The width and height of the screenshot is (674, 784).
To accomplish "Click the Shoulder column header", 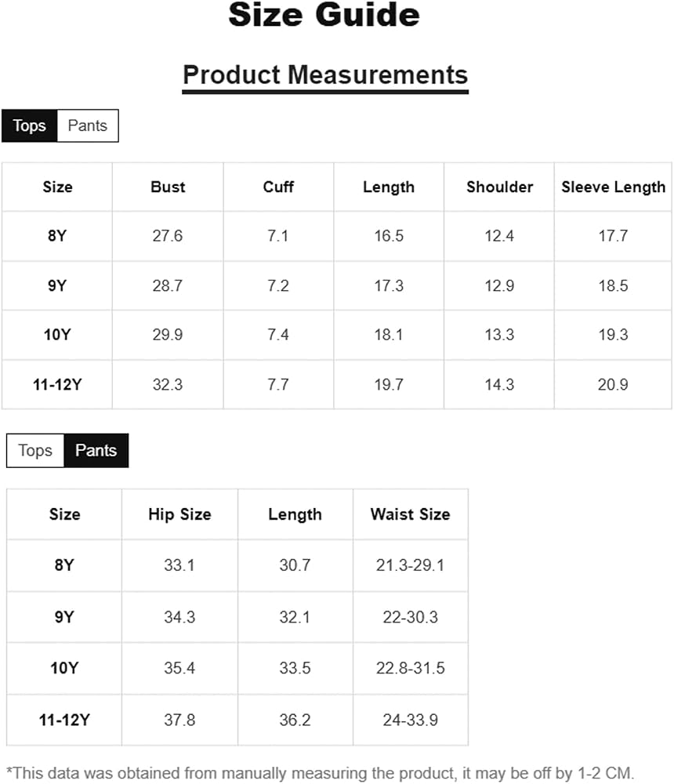I will pyautogui.click(x=499, y=187).
